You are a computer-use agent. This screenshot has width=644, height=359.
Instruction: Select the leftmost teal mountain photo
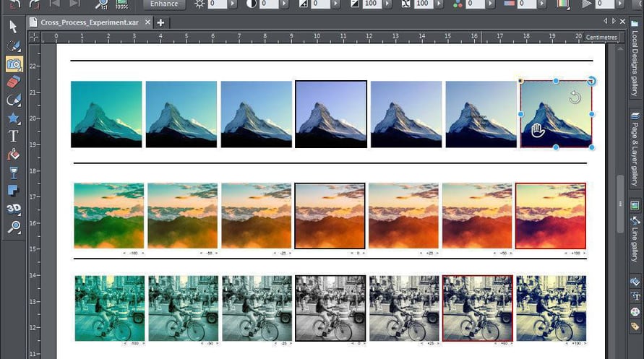click(106, 114)
